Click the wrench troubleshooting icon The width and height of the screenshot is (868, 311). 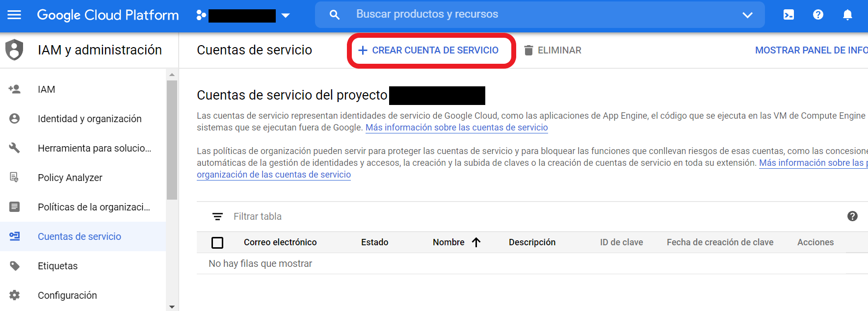click(x=15, y=148)
